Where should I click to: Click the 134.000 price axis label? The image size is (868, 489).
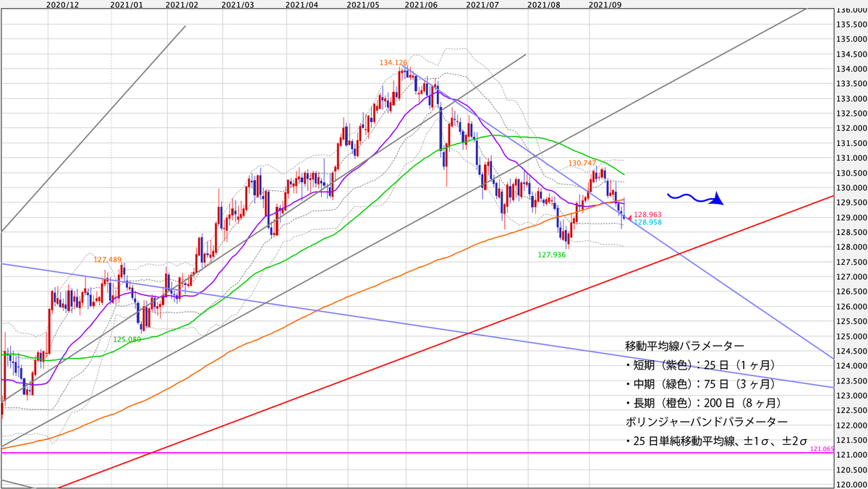[851, 69]
